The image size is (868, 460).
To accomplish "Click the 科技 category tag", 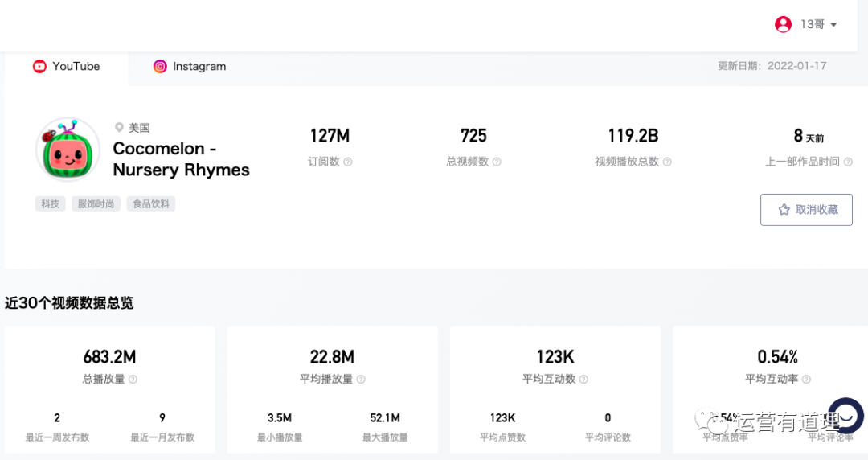I will coord(51,204).
